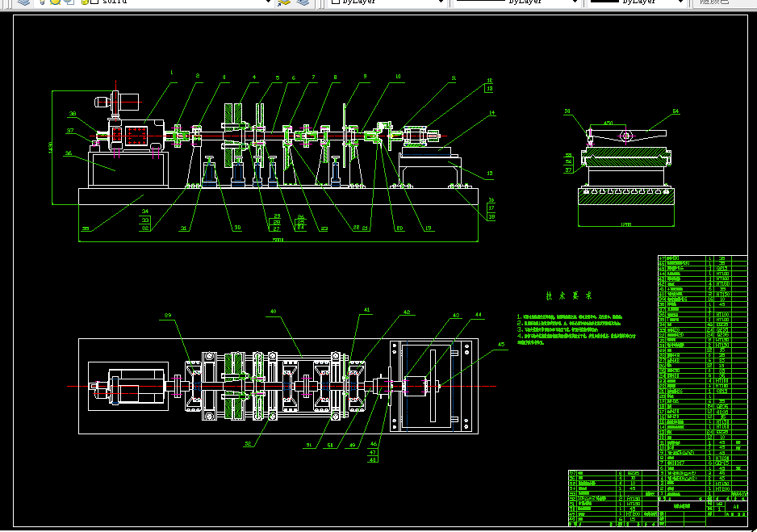Click the solid layer color square
Viewport: 757px width, 532px height.
(94, 2)
